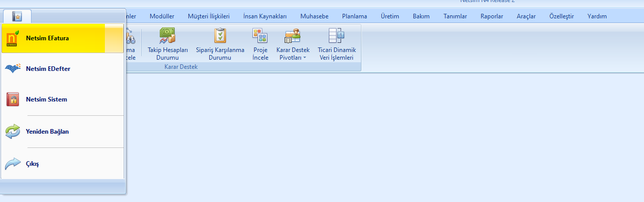Screen dimensions: 644x202
Task: Open the Modüller ribbon tab
Action: coord(162,16)
